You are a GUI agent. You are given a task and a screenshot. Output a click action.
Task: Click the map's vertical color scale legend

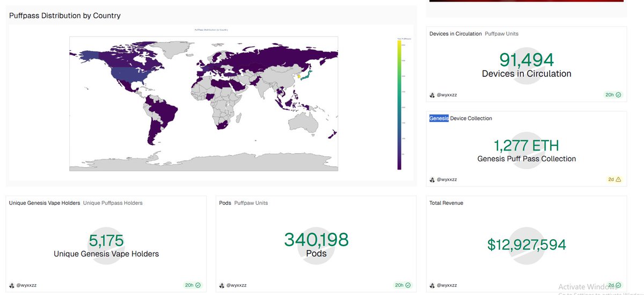click(x=399, y=105)
